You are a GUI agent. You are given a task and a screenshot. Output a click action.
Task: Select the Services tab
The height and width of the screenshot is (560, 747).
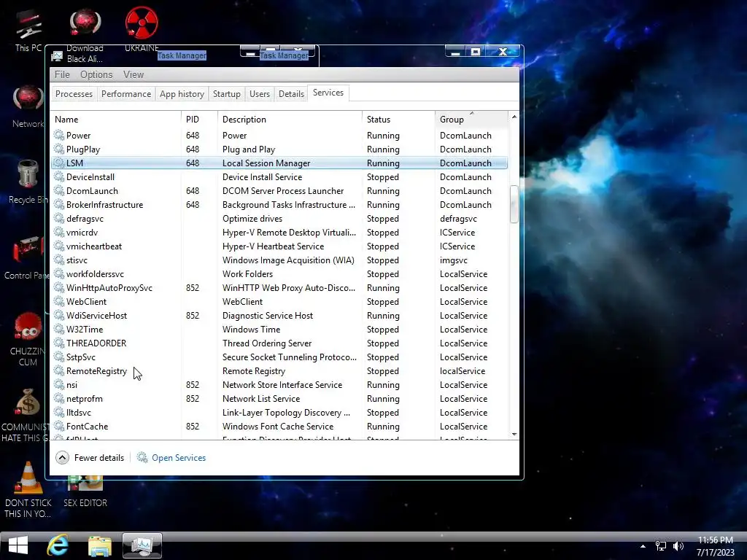point(328,93)
